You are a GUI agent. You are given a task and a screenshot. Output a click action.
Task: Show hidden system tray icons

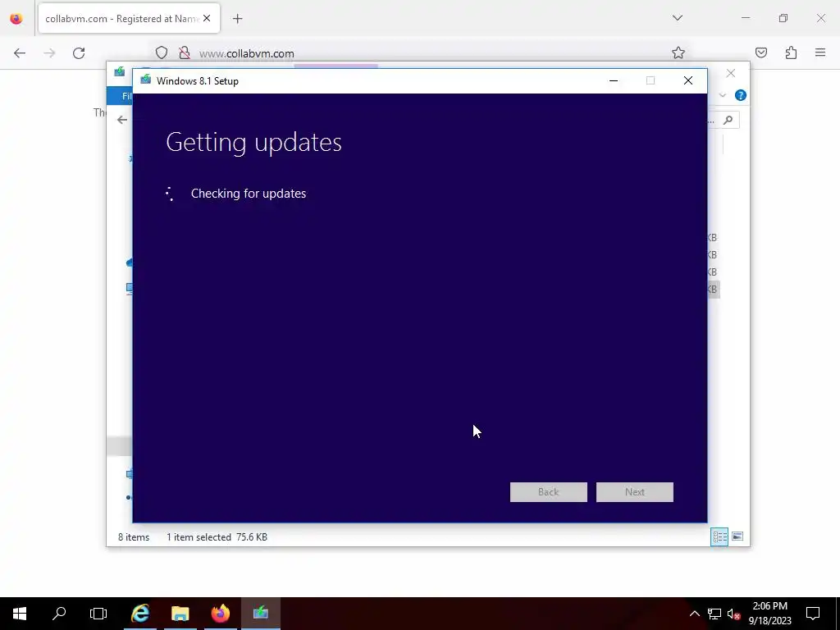point(694,614)
